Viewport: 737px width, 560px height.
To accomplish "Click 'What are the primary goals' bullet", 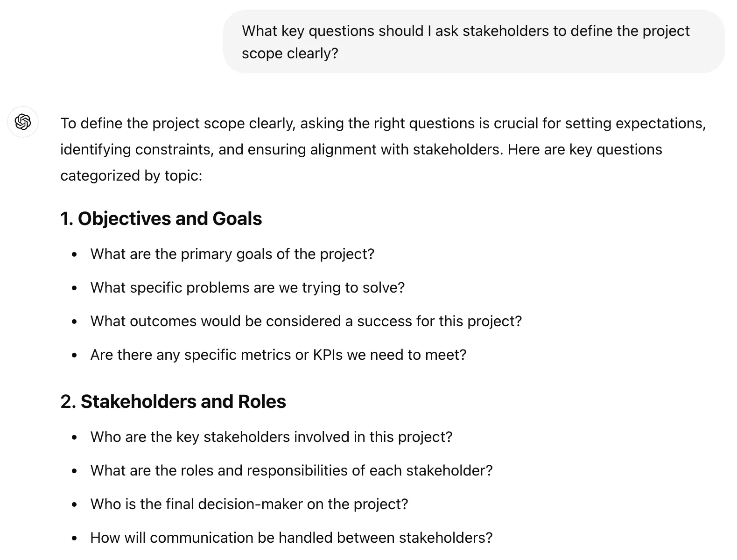I will pyautogui.click(x=232, y=254).
